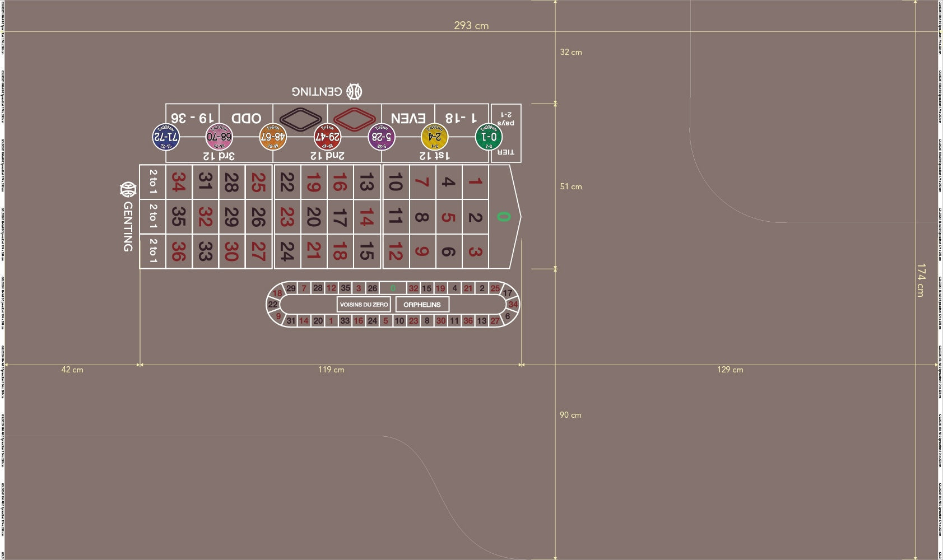
Task: Click number 29 on the racetrack
Action: (291, 288)
